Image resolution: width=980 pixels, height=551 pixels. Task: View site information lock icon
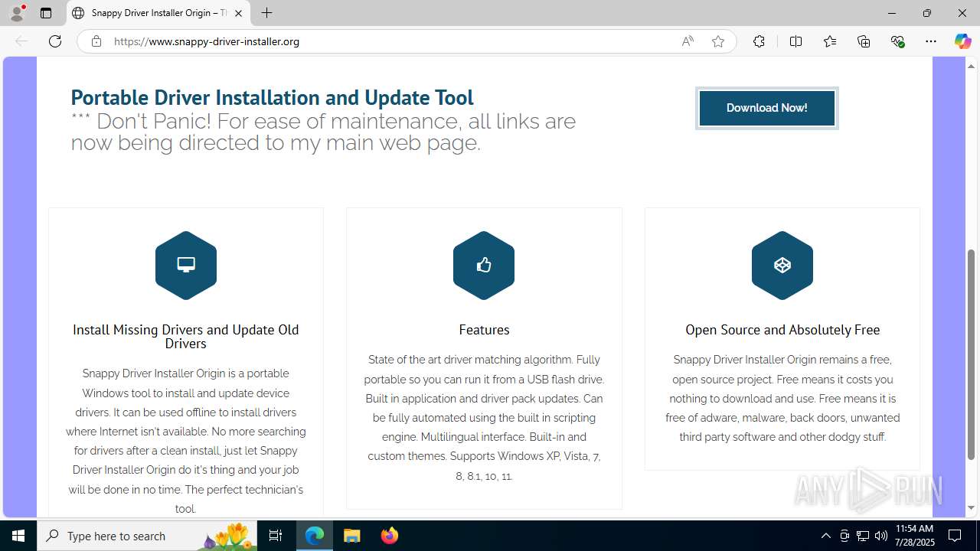coord(96,41)
